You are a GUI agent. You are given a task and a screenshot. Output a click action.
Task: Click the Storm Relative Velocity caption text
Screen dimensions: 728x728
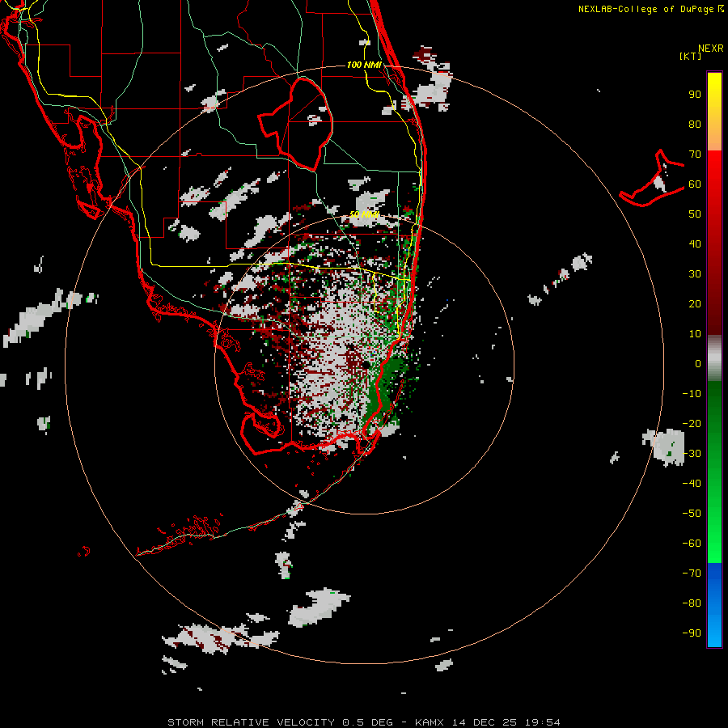(364, 722)
